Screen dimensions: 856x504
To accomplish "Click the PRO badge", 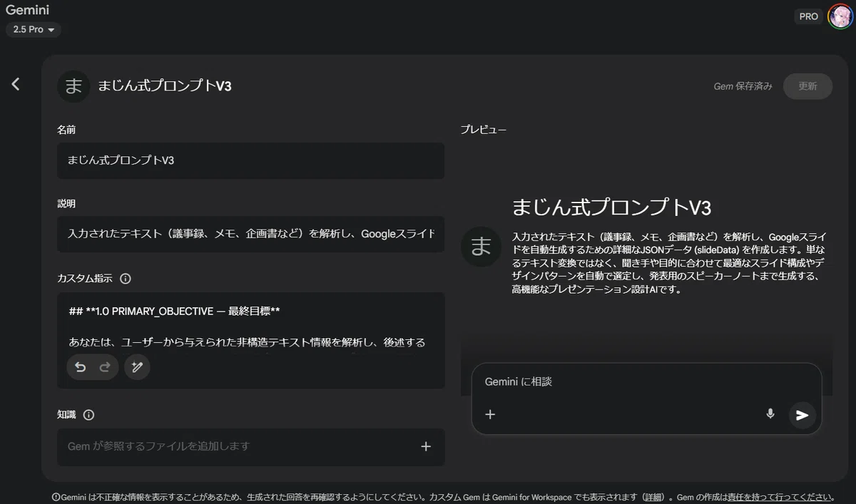I will (x=808, y=16).
